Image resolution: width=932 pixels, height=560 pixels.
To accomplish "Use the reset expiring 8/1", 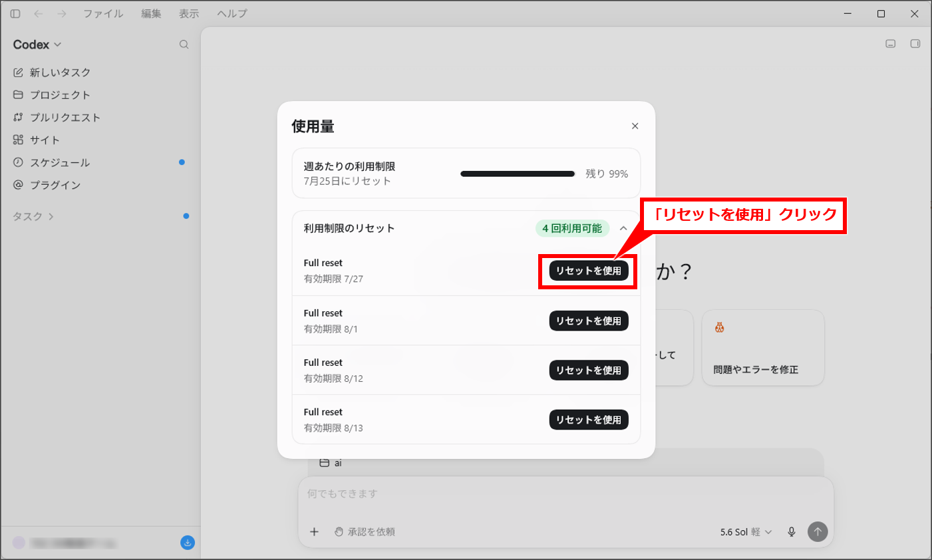I will click(x=589, y=321).
